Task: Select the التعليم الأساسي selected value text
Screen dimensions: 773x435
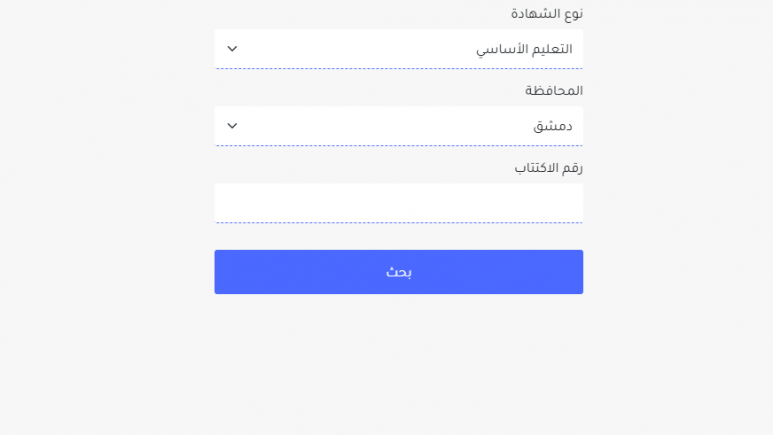Action: point(524,49)
